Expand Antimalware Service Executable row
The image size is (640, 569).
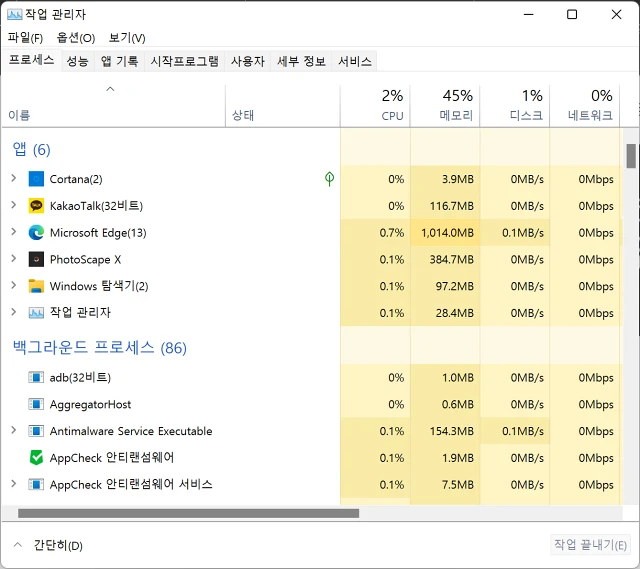[13, 430]
